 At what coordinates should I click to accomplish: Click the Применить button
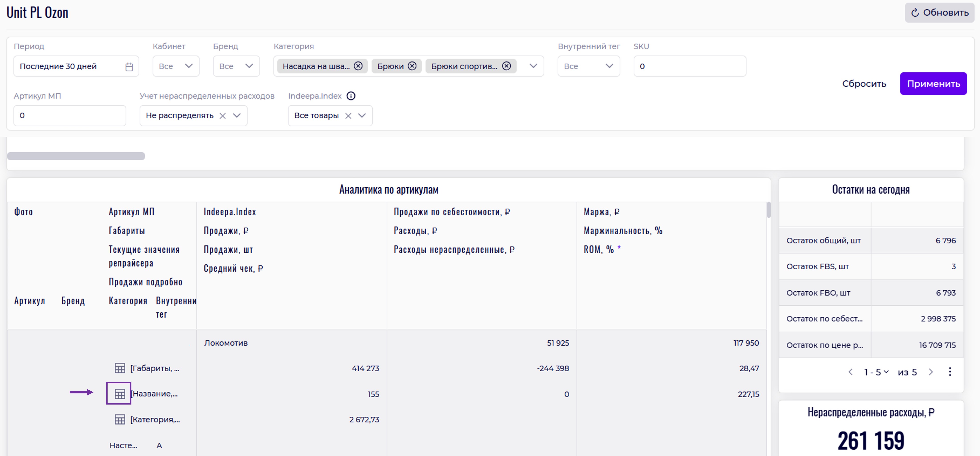pyautogui.click(x=933, y=84)
